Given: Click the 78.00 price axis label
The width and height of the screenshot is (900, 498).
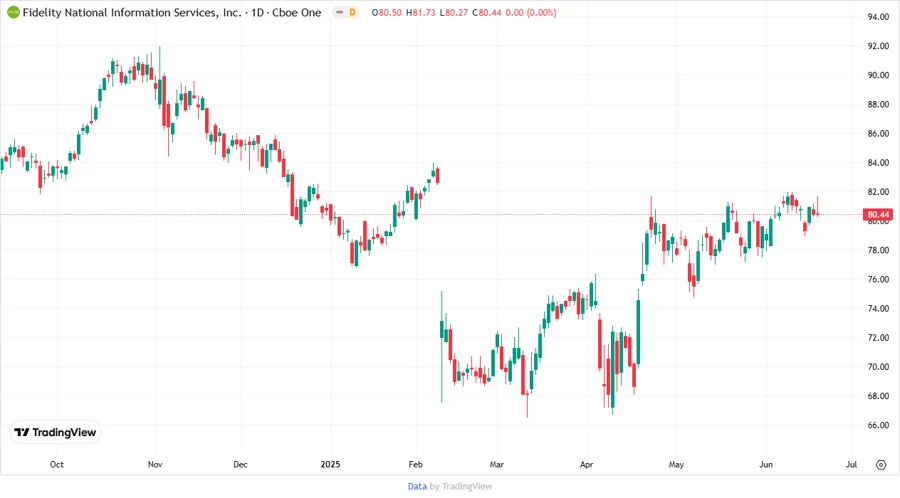Looking at the screenshot, I should coord(878,250).
